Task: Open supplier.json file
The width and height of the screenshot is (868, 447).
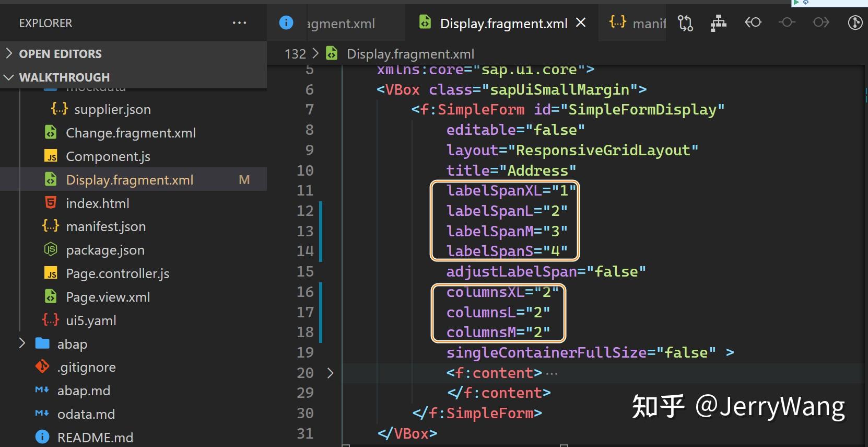Action: click(x=112, y=109)
